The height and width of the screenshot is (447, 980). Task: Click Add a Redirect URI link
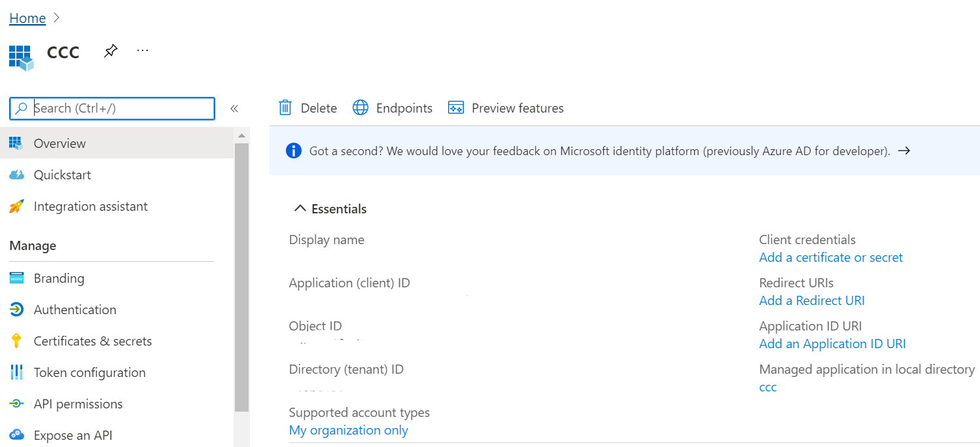(x=812, y=300)
